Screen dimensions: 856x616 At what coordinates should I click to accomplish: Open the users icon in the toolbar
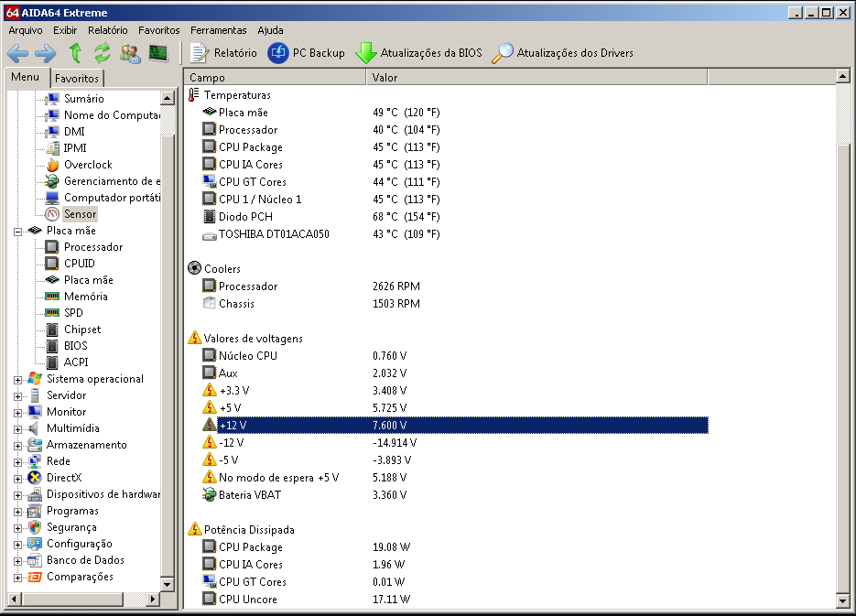tap(130, 53)
